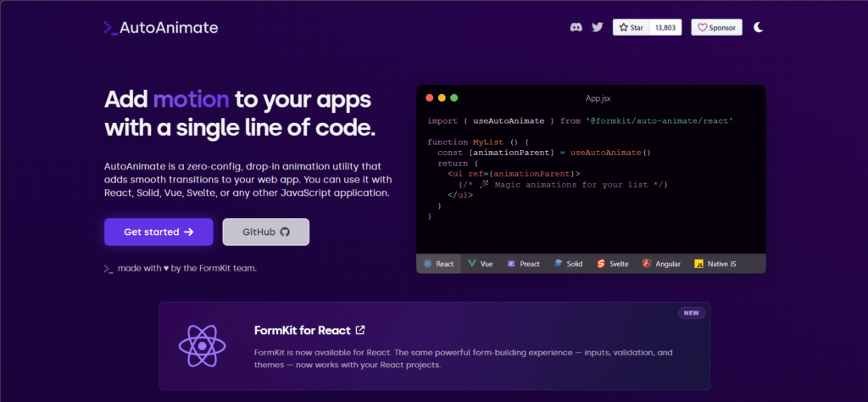Click the 'made with ♥ by the FormKit team' text

click(187, 269)
